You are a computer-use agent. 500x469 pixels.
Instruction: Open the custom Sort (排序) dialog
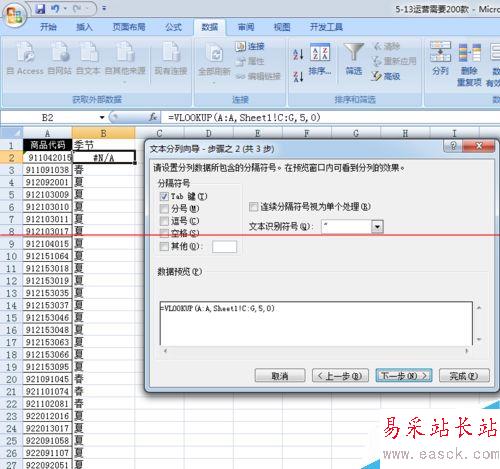click(x=320, y=59)
